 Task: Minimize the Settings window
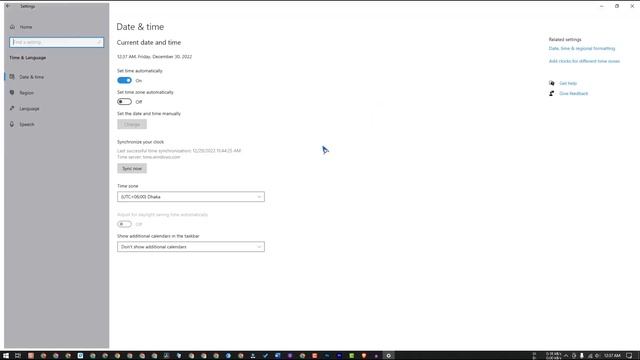click(x=602, y=6)
